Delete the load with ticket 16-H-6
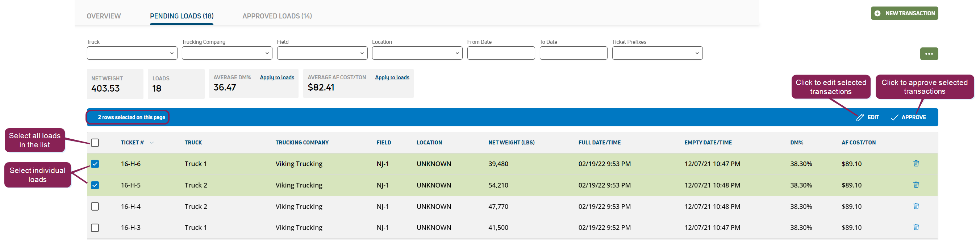 coord(916,164)
